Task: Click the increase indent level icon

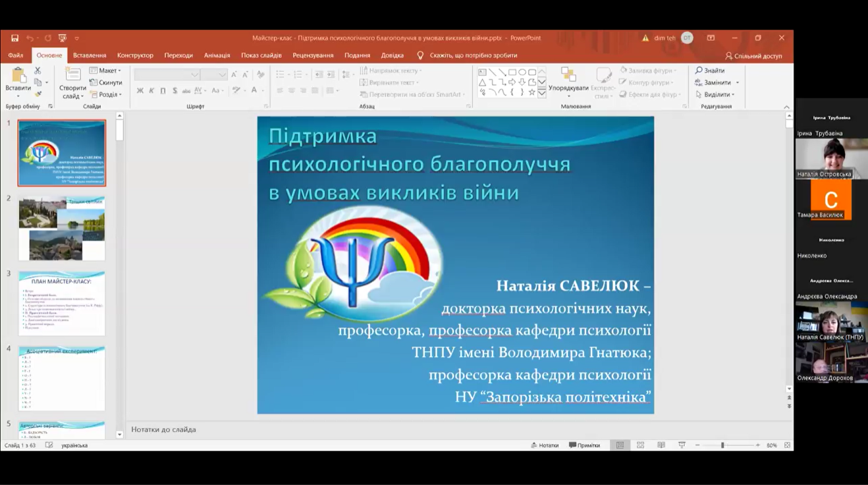Action: click(331, 74)
